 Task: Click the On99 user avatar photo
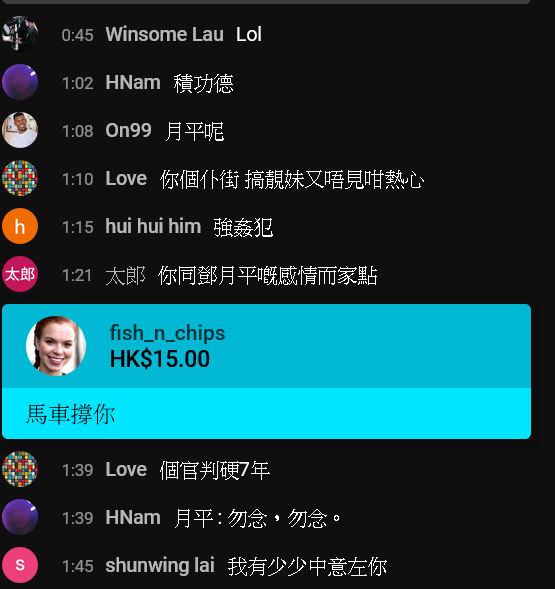click(20, 130)
